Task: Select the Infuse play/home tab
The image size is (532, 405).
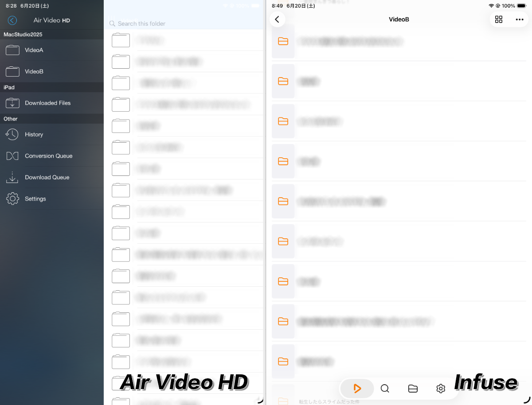Action: pos(357,389)
